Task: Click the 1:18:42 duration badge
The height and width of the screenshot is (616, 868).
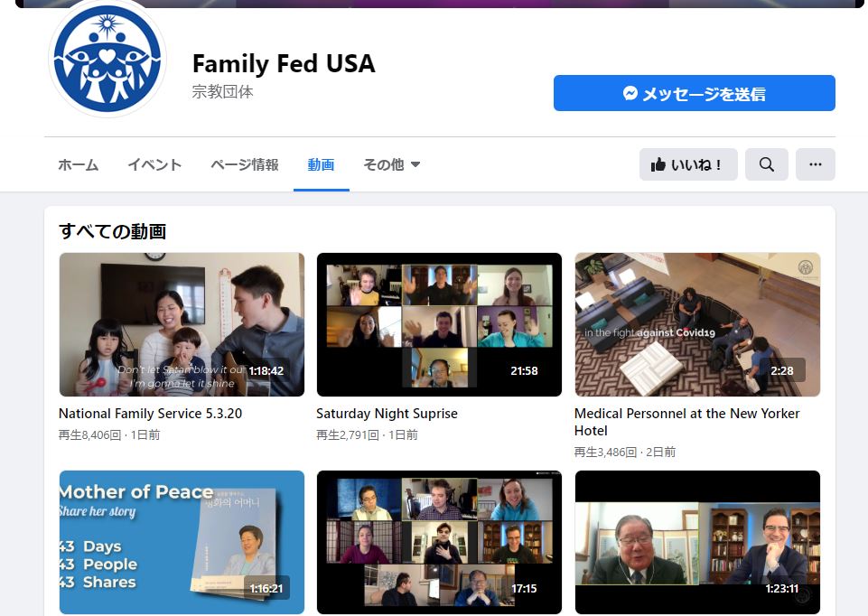Action: point(266,371)
